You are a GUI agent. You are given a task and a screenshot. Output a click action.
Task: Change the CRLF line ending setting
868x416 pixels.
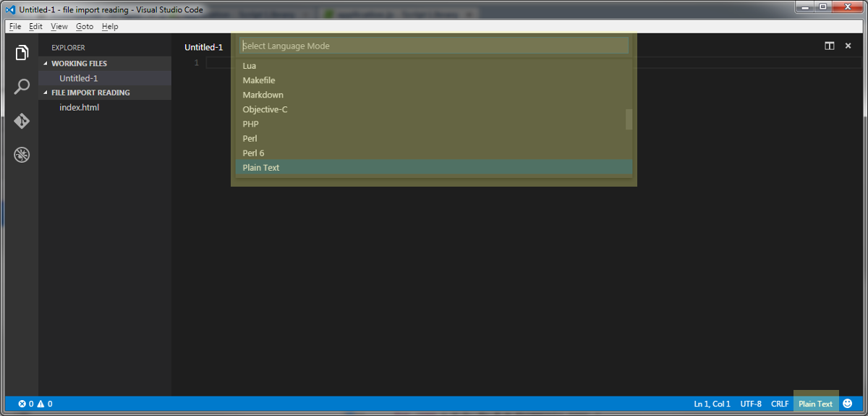tap(780, 404)
